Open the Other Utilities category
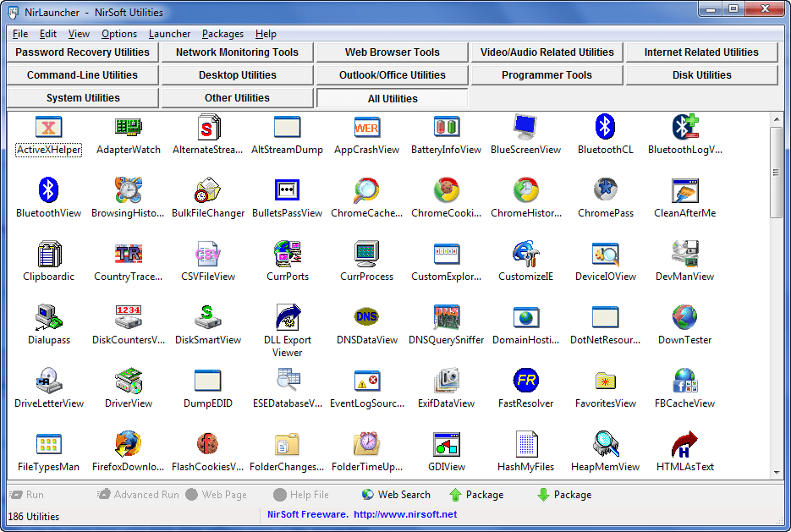Screen dimensions: 791x532 [237, 98]
